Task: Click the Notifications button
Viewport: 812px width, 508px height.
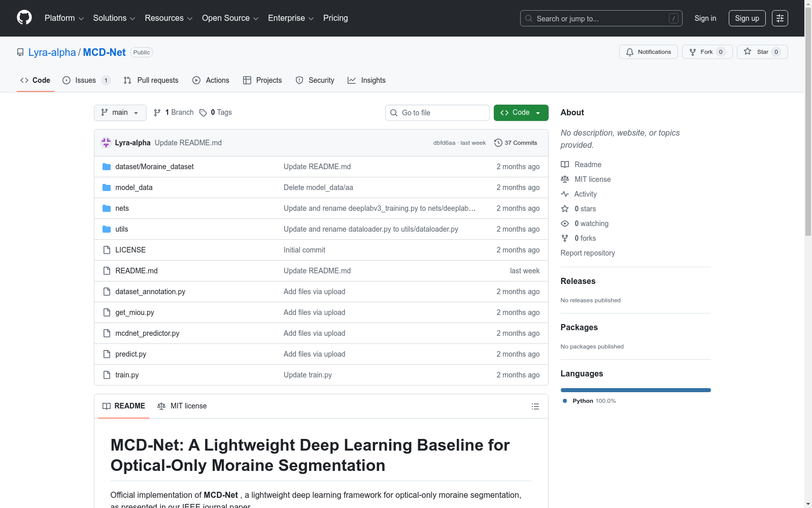Action: [x=649, y=52]
